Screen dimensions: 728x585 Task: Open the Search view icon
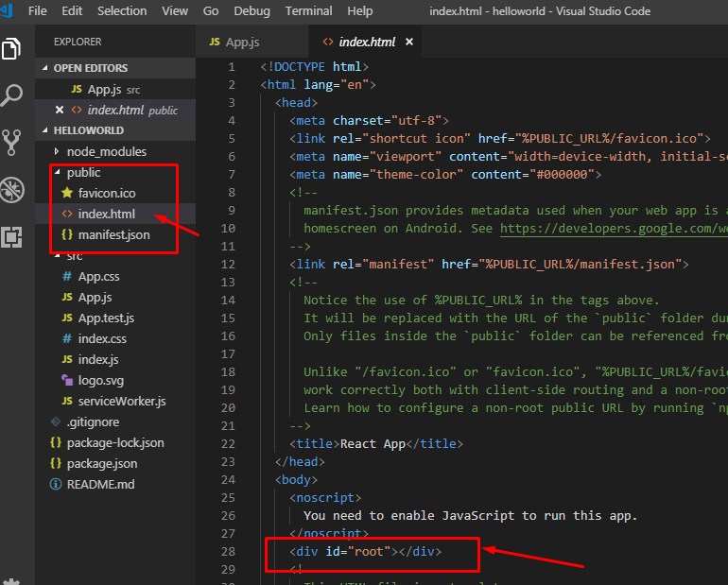point(12,95)
